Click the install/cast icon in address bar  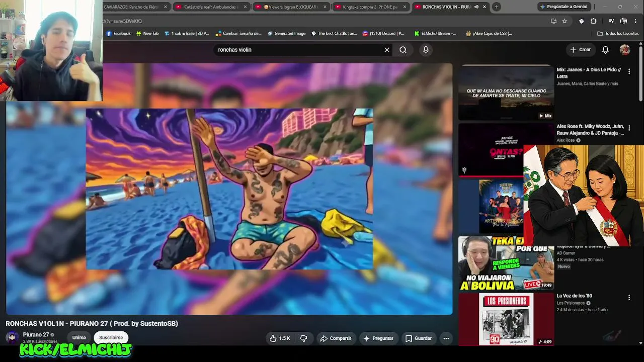(x=553, y=21)
